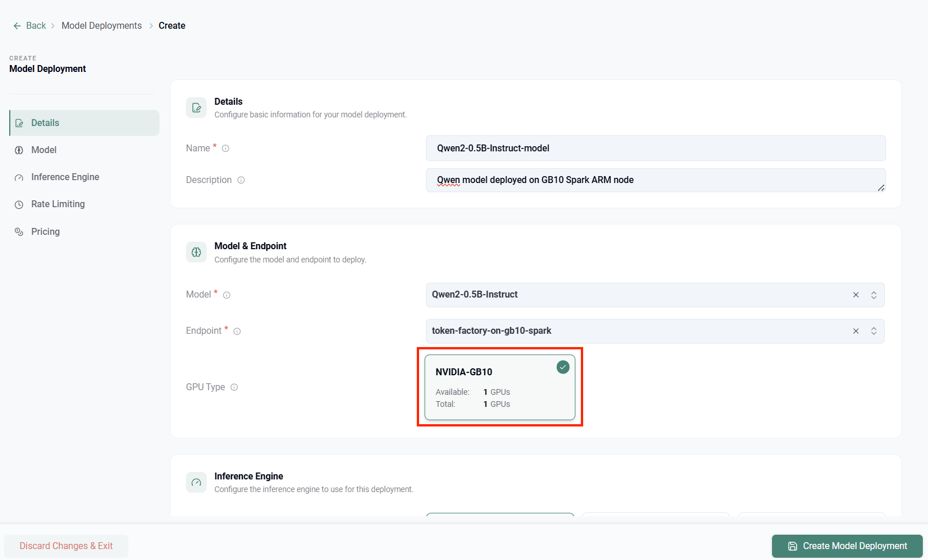The height and width of the screenshot is (560, 928).
Task: Show info tooltip next to GPU Type
Action: tap(234, 387)
